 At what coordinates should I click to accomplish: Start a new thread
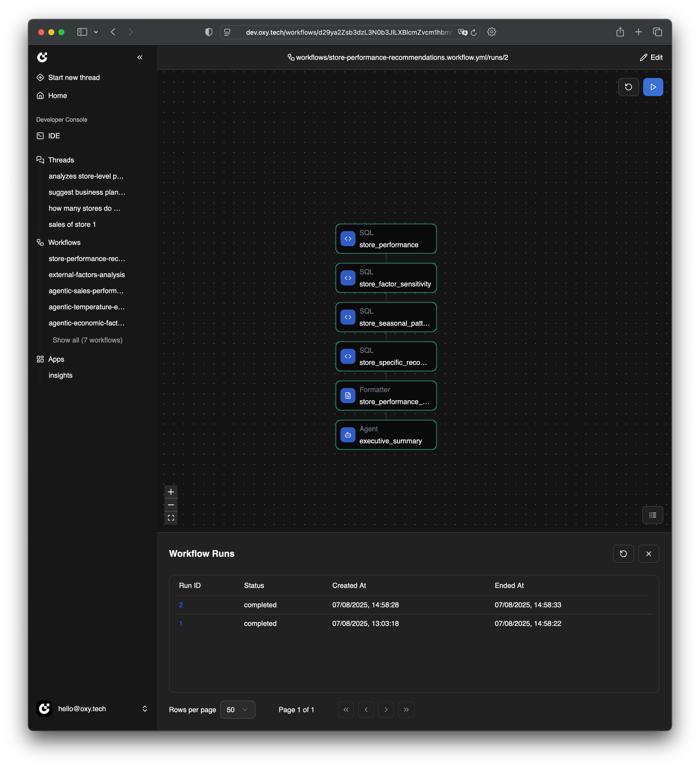click(73, 78)
